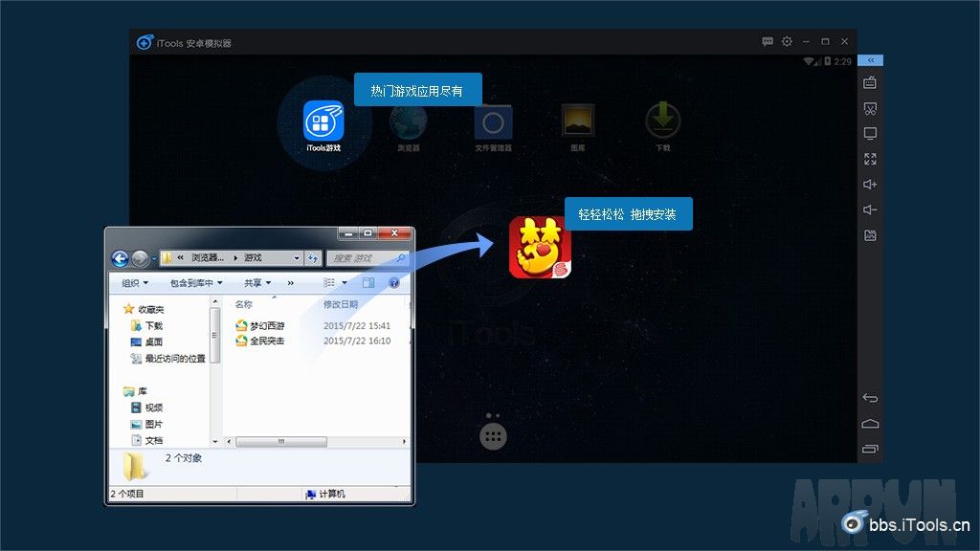
Task: Click the 2015/7/22 15:41 date cell
Action: pos(357,325)
